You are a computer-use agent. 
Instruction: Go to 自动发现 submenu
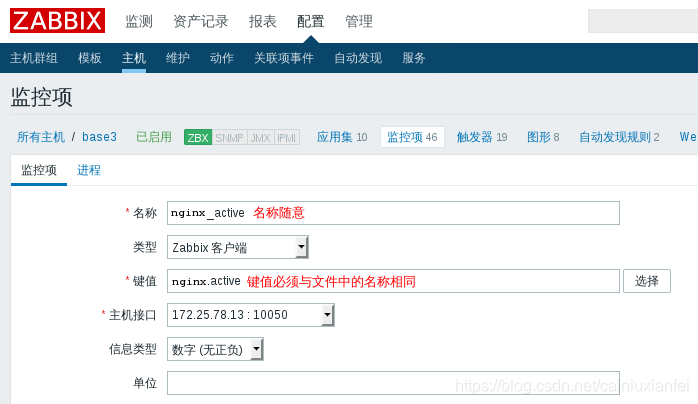coord(358,58)
